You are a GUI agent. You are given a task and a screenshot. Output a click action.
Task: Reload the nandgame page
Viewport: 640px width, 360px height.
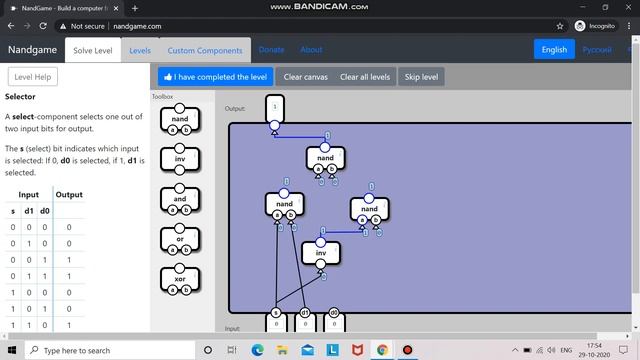coord(43,26)
